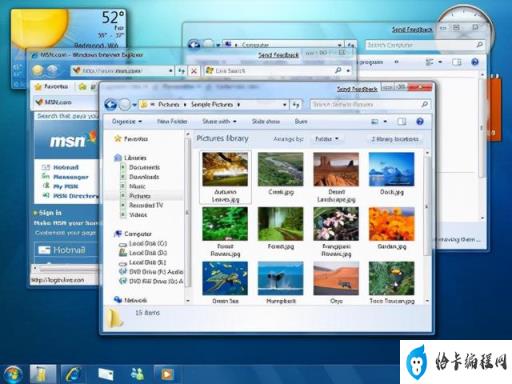This screenshot has width=512, height=384.
Task: Click the stop X button in Internet Explorer
Action: point(194,71)
